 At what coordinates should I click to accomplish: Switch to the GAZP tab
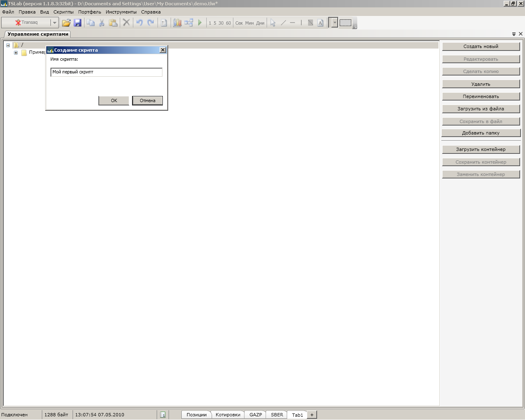pyautogui.click(x=256, y=415)
